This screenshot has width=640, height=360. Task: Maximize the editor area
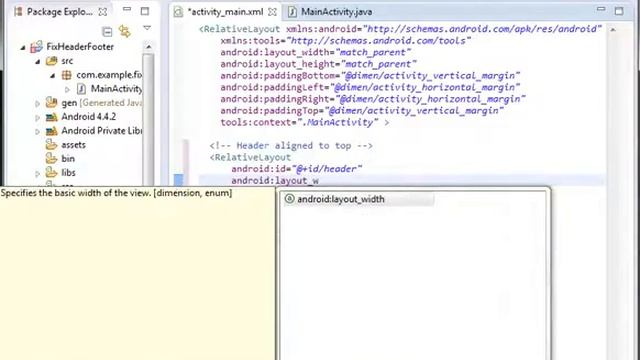point(619,11)
